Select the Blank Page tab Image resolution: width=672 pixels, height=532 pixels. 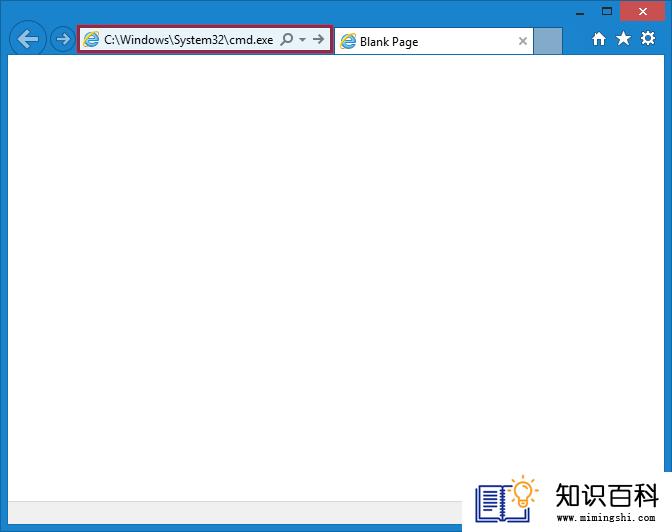click(433, 42)
